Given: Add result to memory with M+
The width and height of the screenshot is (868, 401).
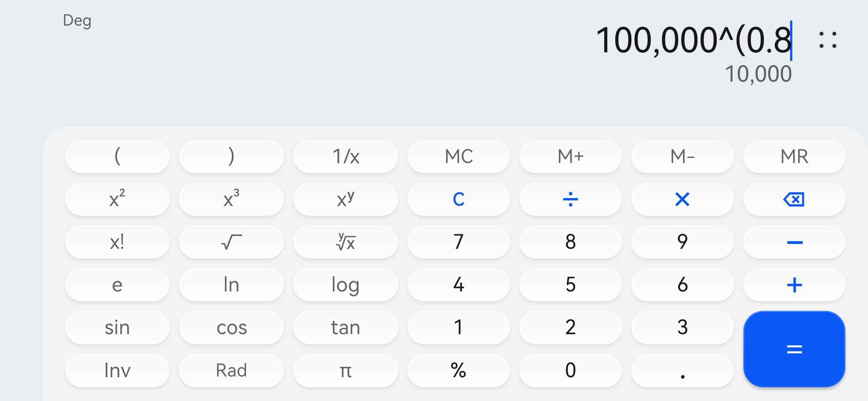Looking at the screenshot, I should tap(570, 156).
